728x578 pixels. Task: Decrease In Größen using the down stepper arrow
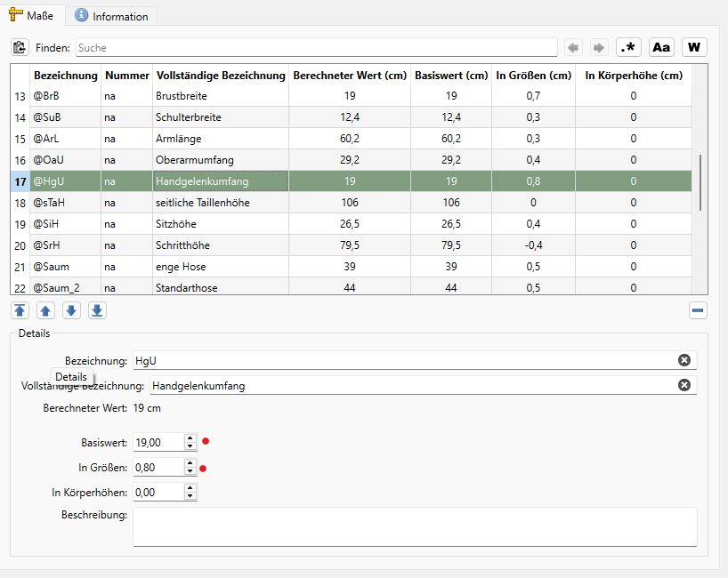click(190, 471)
